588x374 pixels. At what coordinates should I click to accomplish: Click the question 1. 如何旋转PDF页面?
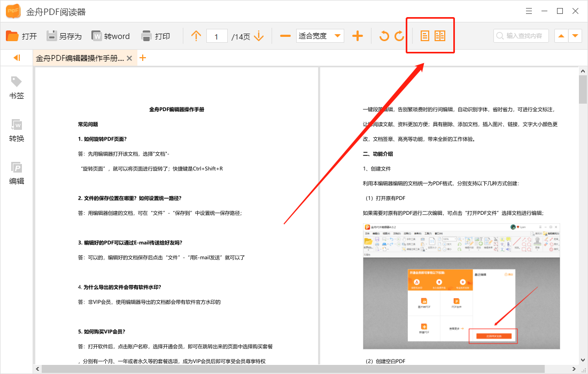(103, 139)
